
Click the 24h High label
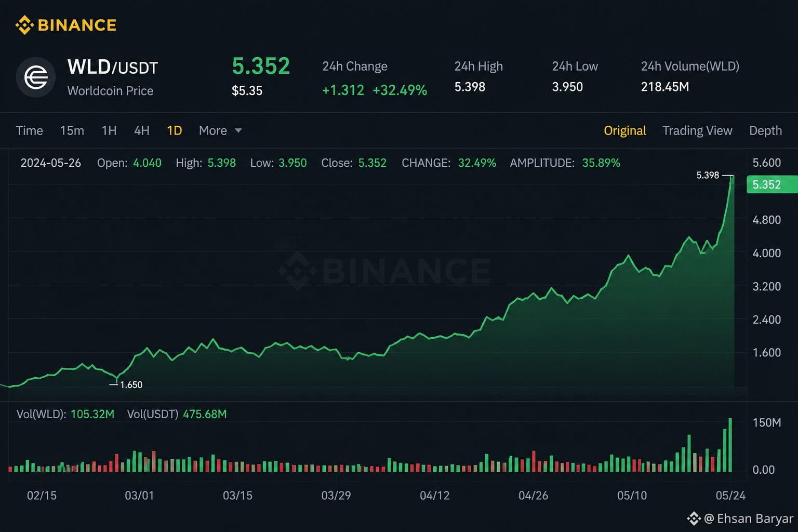(478, 66)
